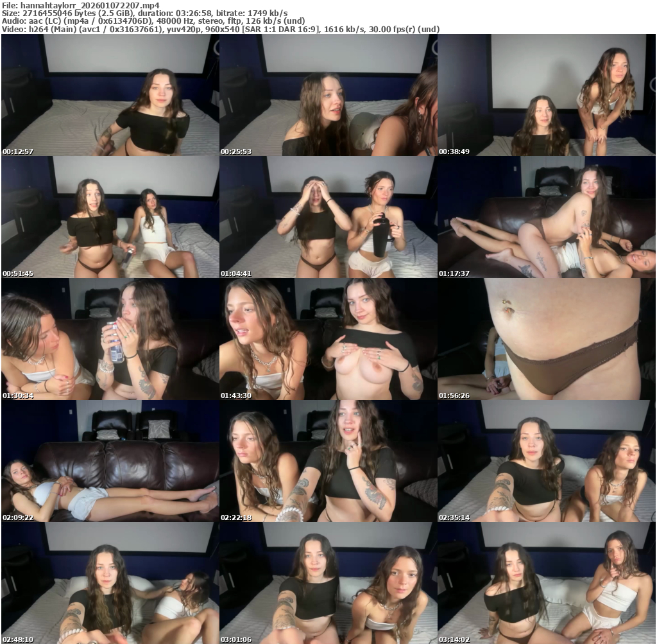View the frame thumbnail stamped 01:43:30
This screenshot has width=657, height=644.
coord(328,339)
